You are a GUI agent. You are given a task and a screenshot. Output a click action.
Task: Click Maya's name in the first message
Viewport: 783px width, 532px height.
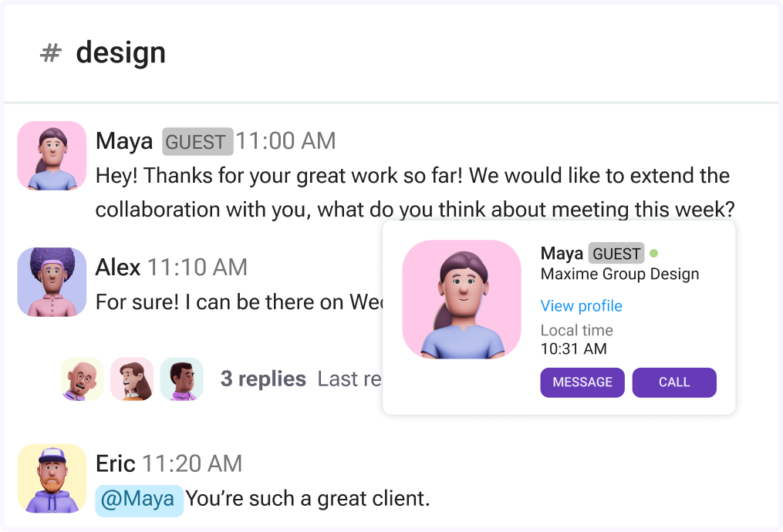click(124, 141)
